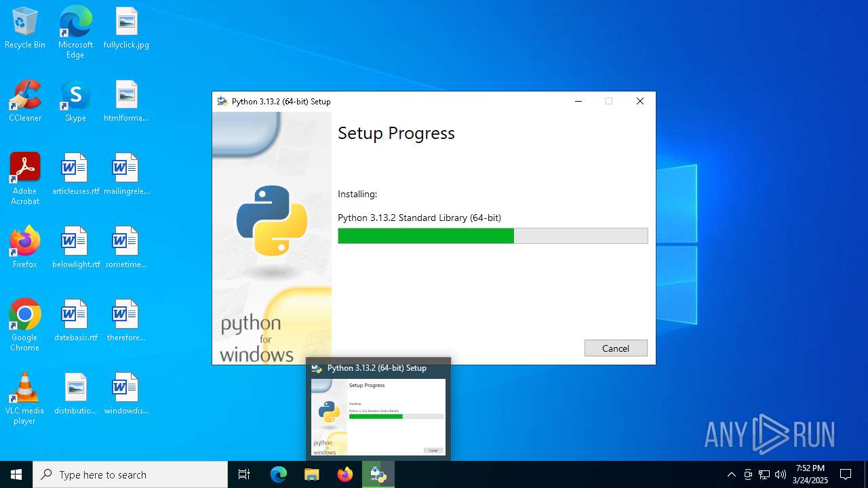Select belowlight.rtf document icon
The width and height of the screenshot is (868, 488).
[x=75, y=248]
